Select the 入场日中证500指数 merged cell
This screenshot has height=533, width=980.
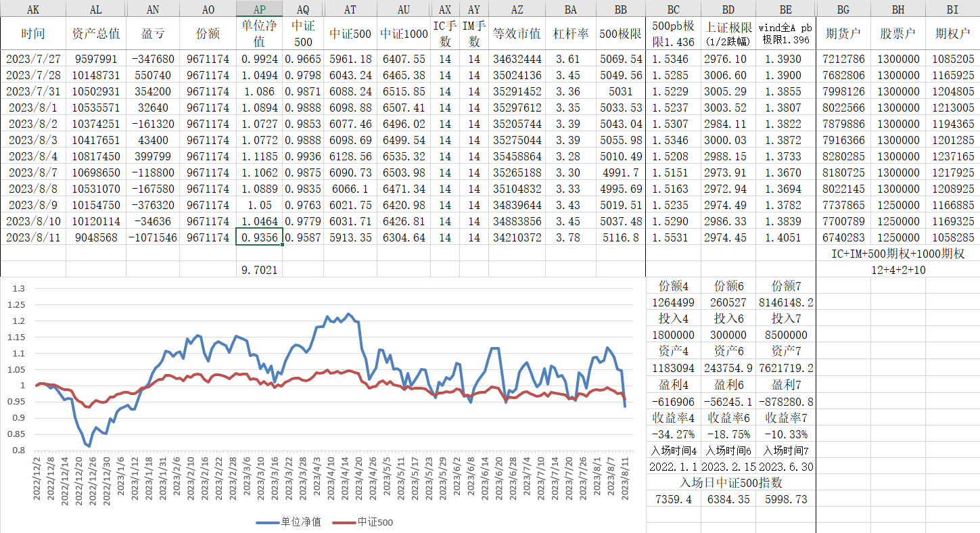click(730, 483)
